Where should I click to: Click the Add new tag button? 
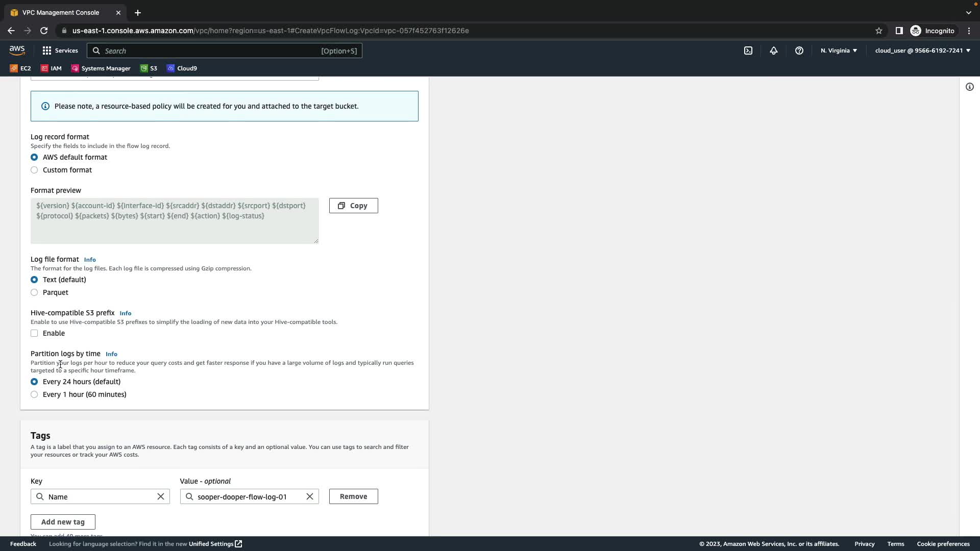pyautogui.click(x=63, y=522)
